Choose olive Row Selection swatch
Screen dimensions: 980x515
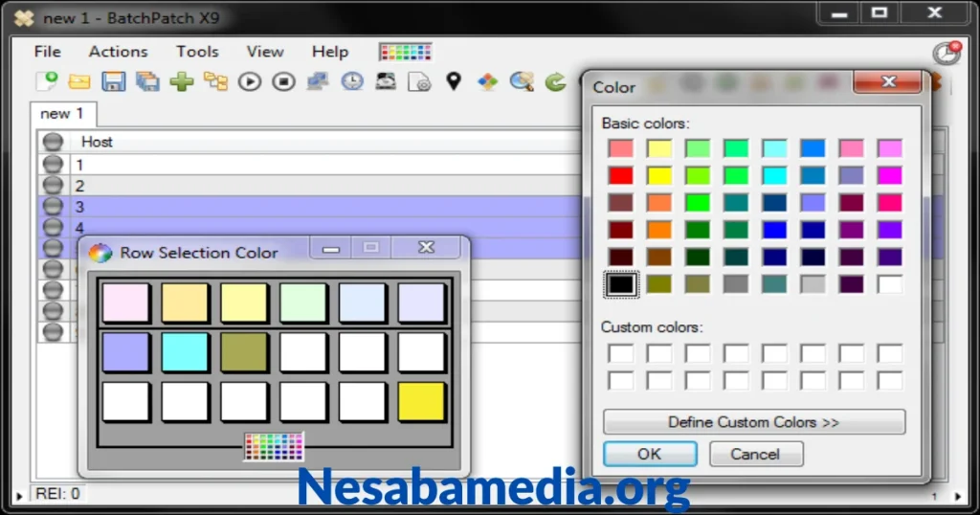[x=244, y=352]
